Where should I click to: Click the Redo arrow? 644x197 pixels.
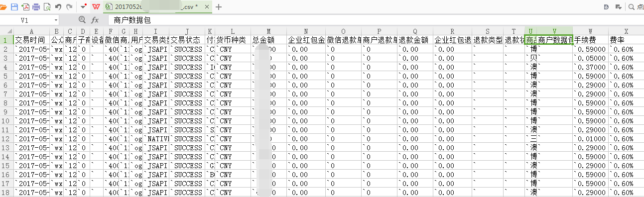69,7
